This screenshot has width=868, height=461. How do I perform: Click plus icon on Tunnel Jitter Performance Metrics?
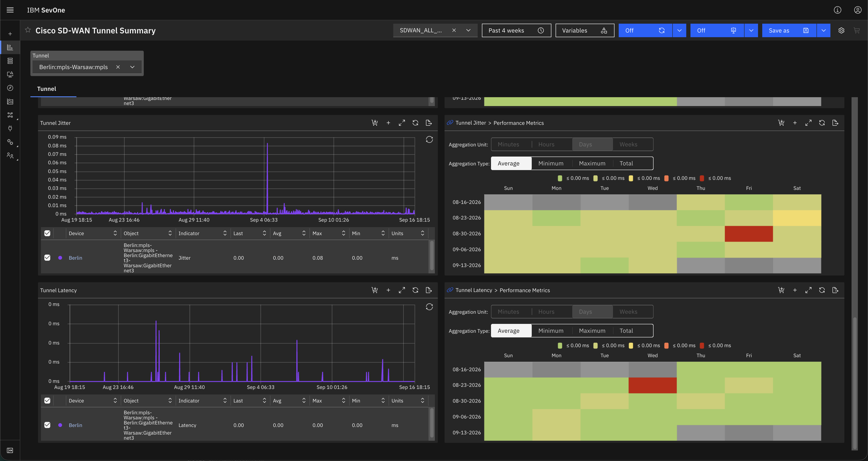coord(795,123)
